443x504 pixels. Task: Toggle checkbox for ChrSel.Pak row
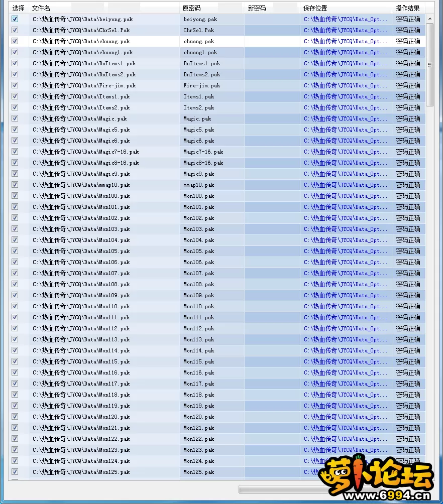point(15,30)
